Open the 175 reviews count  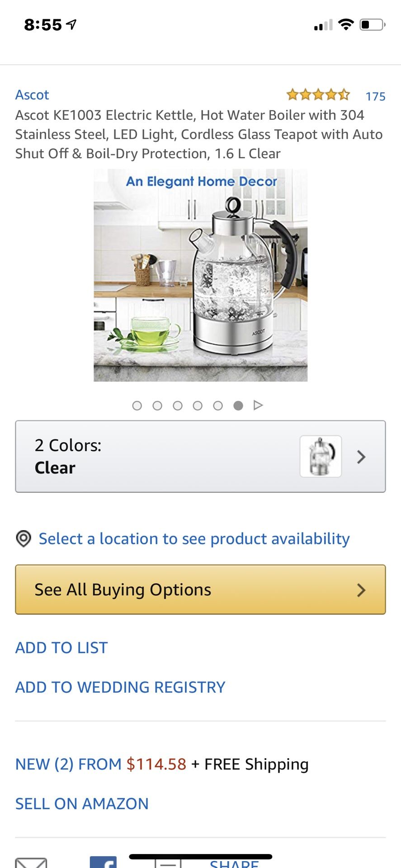pyautogui.click(x=375, y=96)
